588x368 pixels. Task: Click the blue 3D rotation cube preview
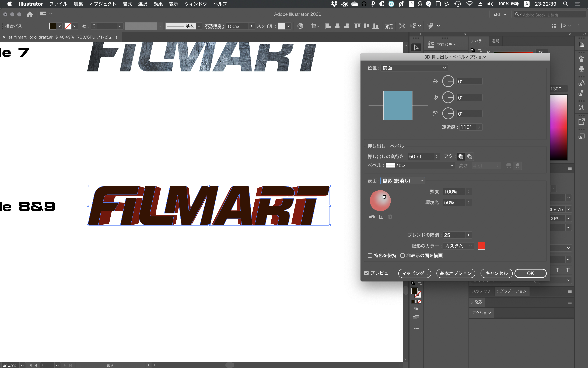point(398,105)
